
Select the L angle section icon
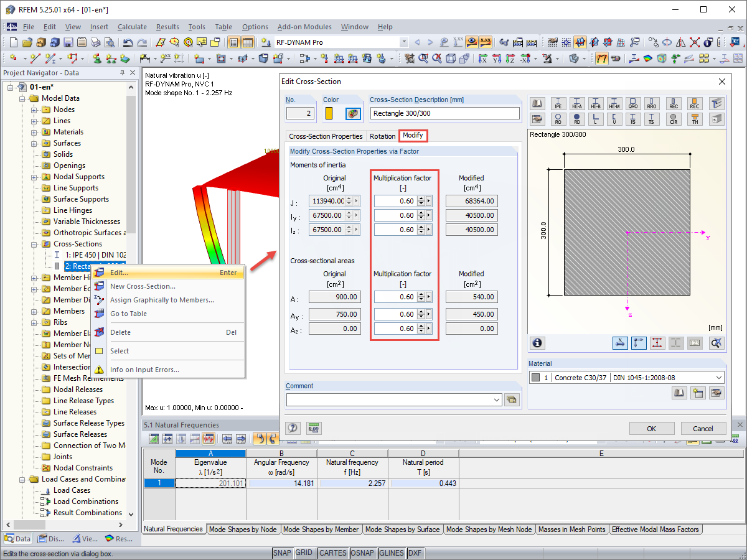[596, 119]
